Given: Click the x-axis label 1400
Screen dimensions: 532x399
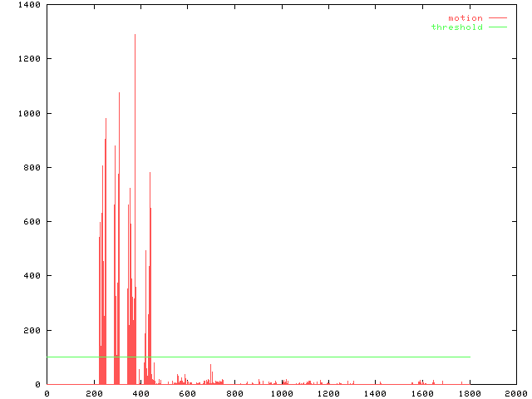Looking at the screenshot, I should click(375, 393).
